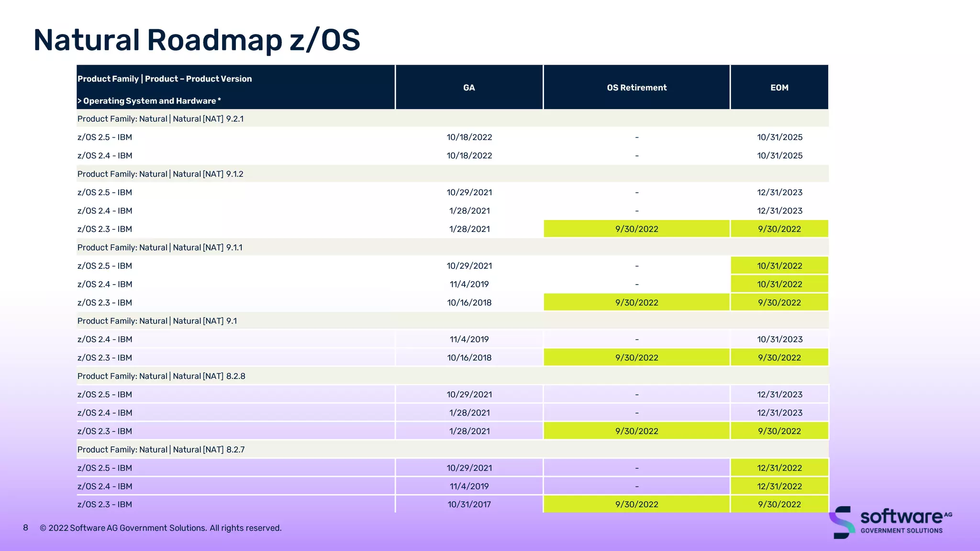This screenshot has width=980, height=551.
Task: Click the Software AG logo icon
Action: (x=842, y=522)
